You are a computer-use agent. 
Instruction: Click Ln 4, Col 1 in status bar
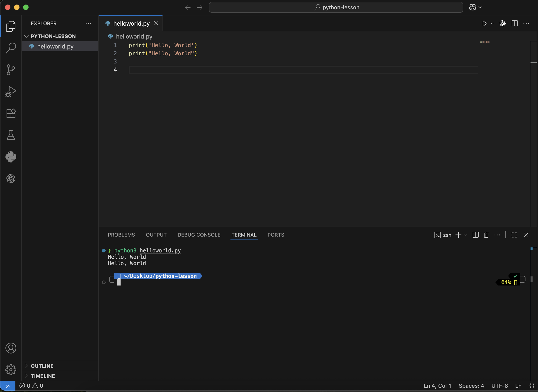(437, 386)
